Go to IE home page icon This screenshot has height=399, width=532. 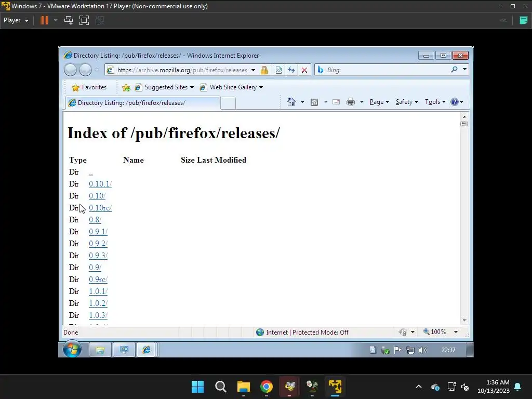pos(291,102)
